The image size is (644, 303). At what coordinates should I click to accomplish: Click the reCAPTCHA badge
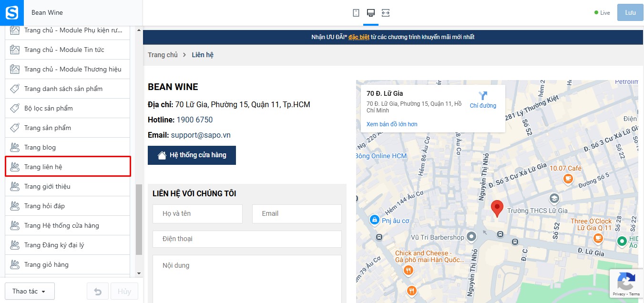pos(626,283)
